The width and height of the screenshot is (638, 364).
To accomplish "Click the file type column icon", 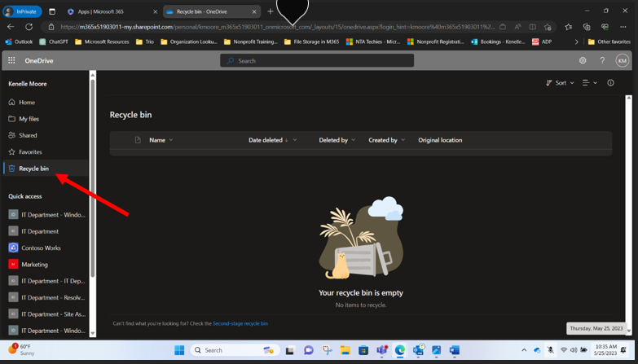I will pyautogui.click(x=138, y=140).
